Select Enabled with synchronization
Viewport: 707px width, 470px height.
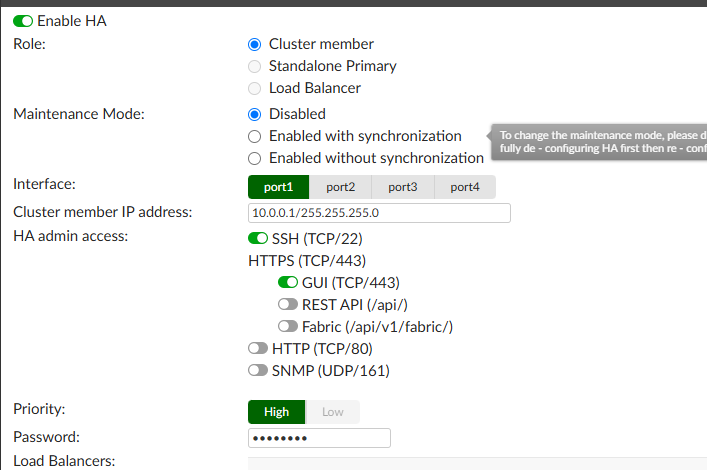click(x=254, y=136)
